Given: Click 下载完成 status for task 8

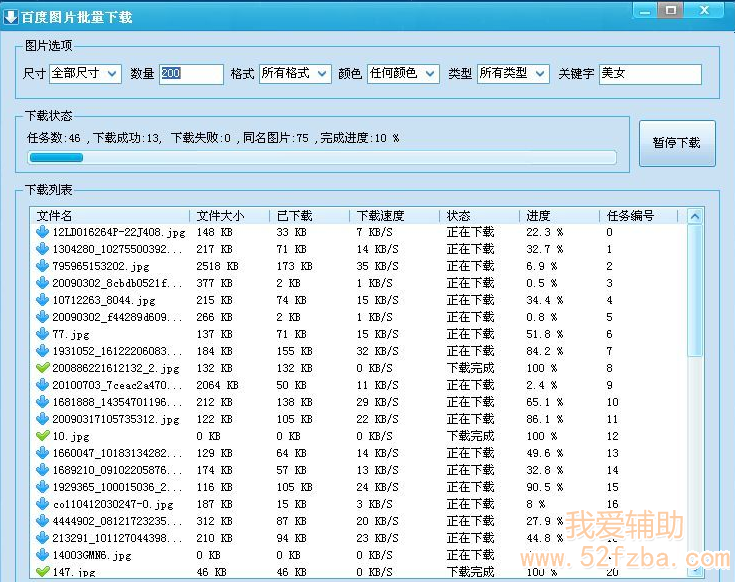Looking at the screenshot, I should 470,368.
